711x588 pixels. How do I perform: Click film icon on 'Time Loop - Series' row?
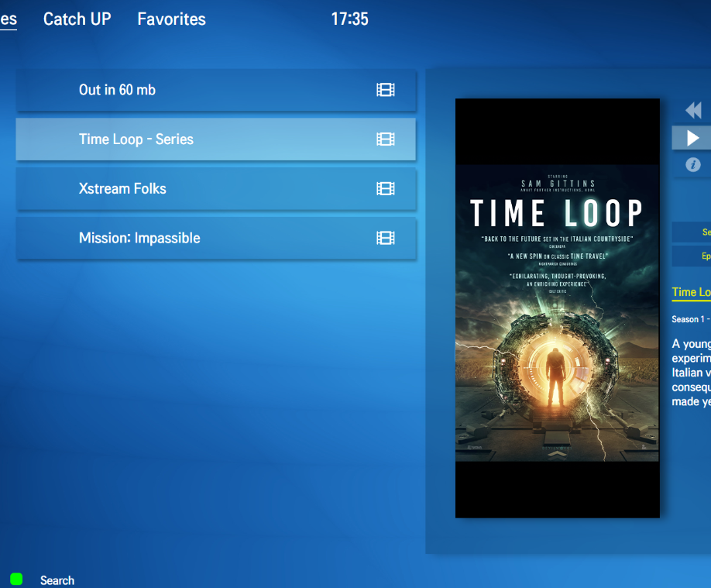[386, 139]
